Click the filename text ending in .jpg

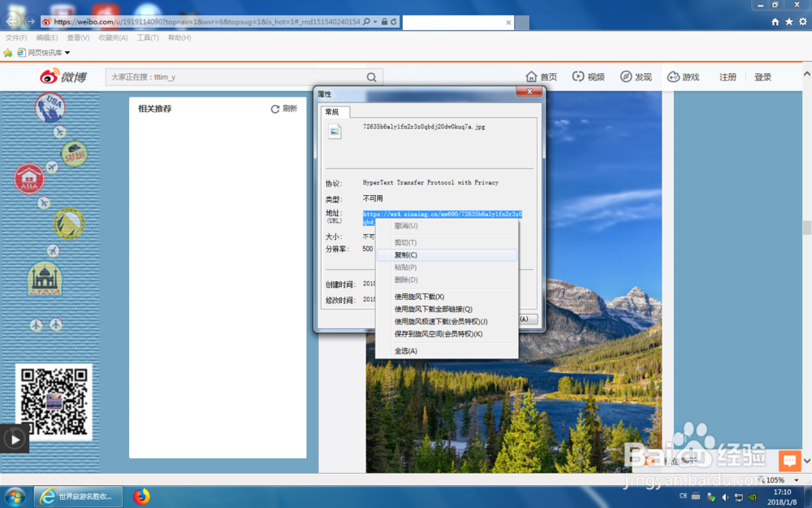click(x=424, y=127)
